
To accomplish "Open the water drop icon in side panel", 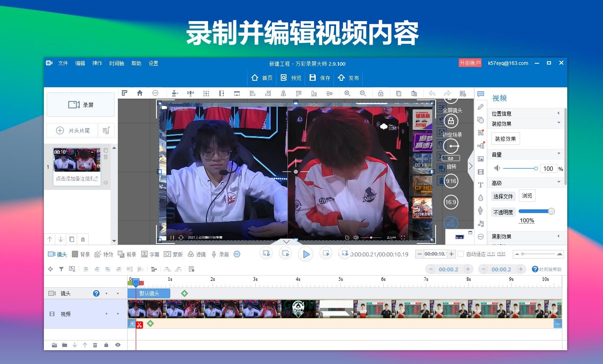I will coord(481,198).
